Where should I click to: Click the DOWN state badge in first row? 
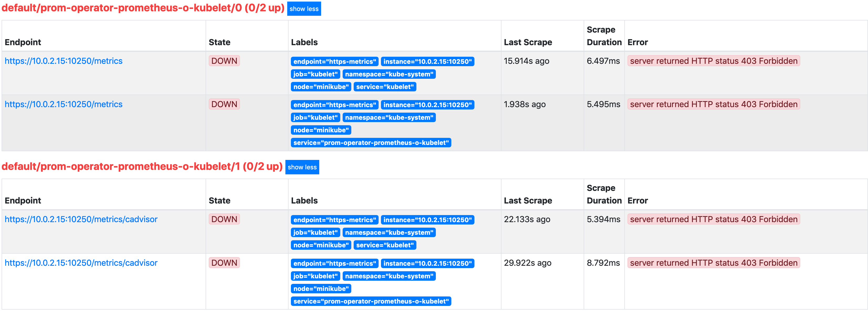(x=224, y=61)
